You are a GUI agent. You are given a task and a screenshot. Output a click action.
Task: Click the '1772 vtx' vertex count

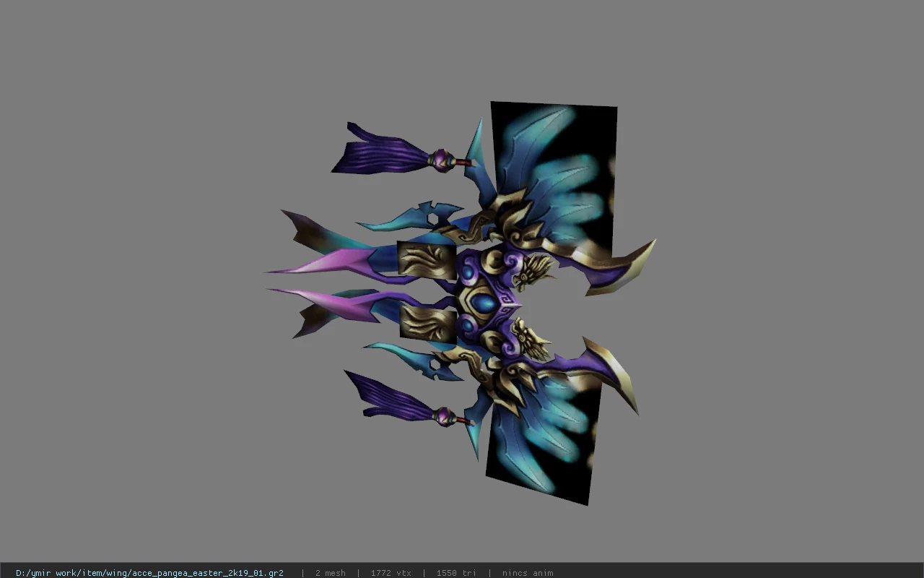pos(391,573)
